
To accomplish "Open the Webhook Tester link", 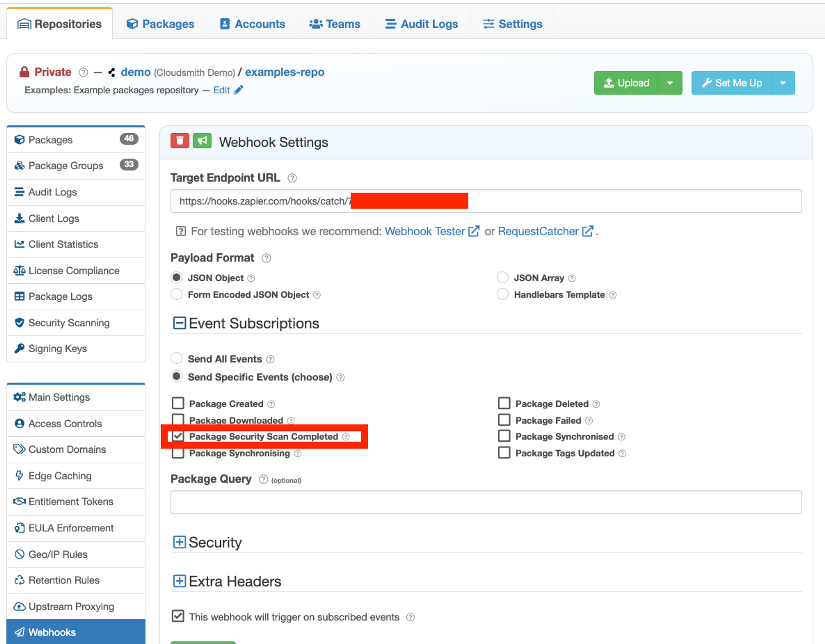I will (425, 231).
